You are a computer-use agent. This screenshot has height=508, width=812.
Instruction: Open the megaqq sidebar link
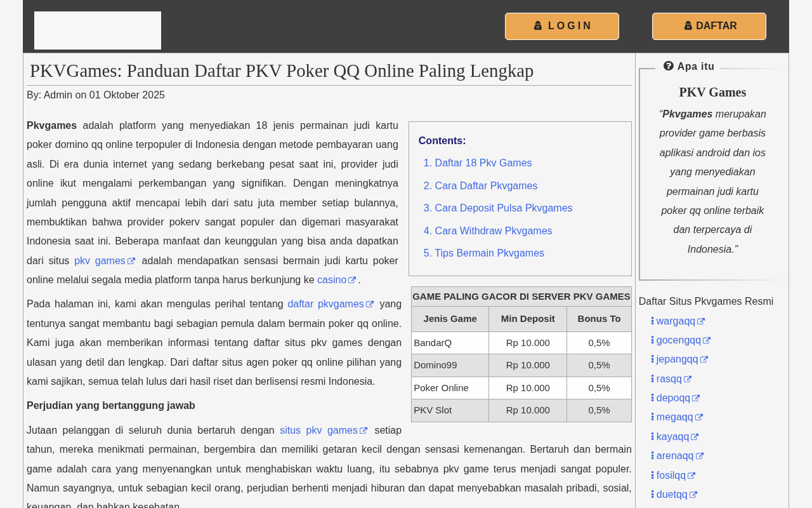[x=675, y=417]
